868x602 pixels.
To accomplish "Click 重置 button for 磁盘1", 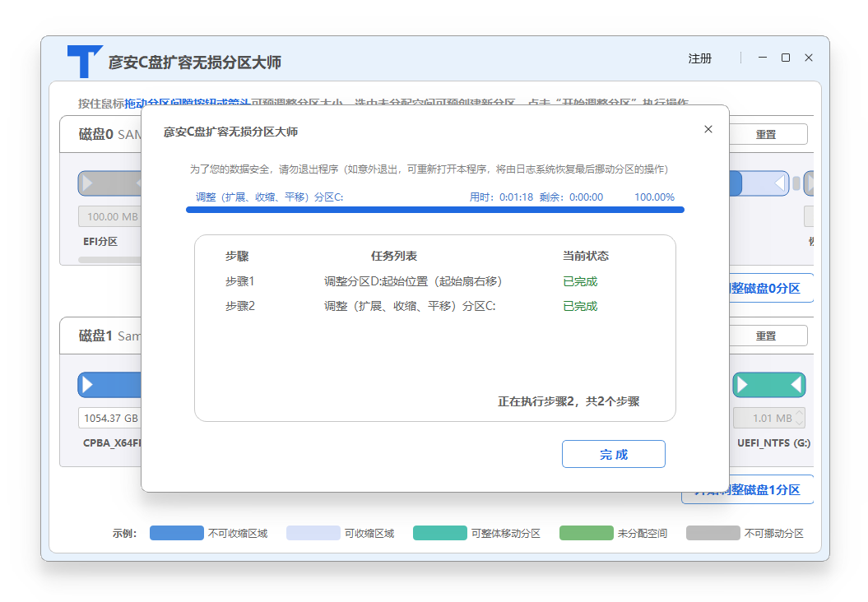I will (x=766, y=336).
